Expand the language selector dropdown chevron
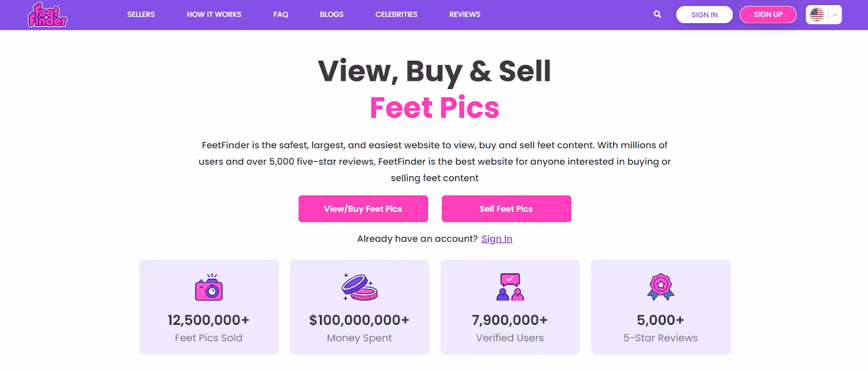 [834, 15]
